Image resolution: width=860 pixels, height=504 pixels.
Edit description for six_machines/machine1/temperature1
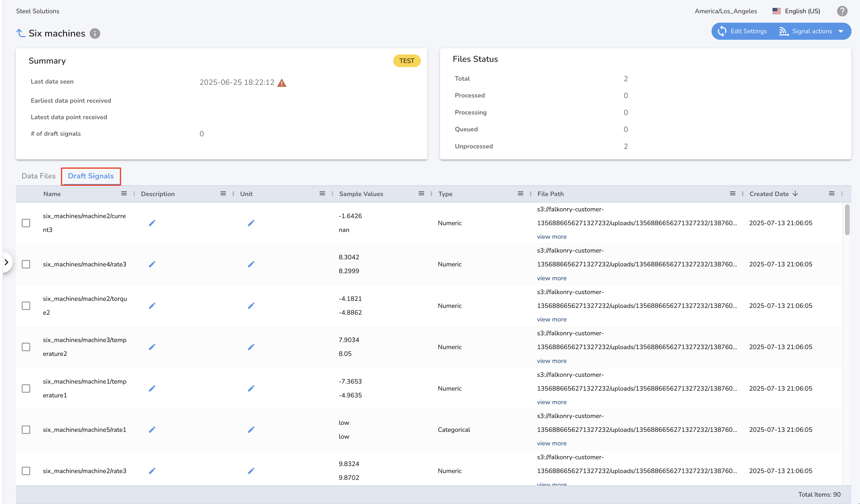pos(152,388)
